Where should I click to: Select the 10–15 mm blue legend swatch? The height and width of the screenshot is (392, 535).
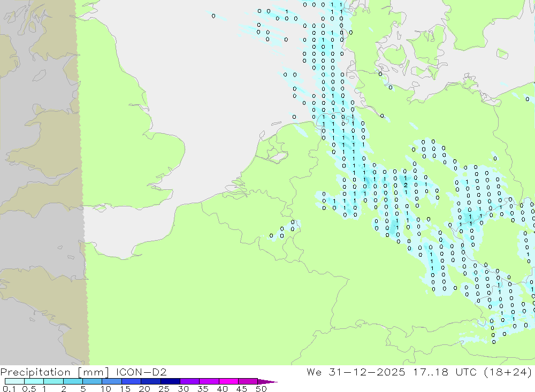pyautogui.click(x=112, y=381)
